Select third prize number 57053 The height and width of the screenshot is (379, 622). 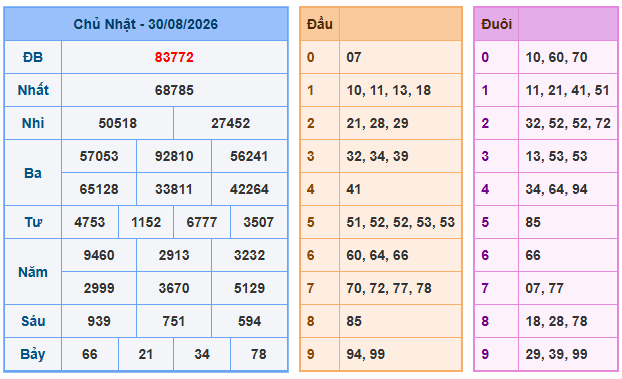(x=99, y=156)
